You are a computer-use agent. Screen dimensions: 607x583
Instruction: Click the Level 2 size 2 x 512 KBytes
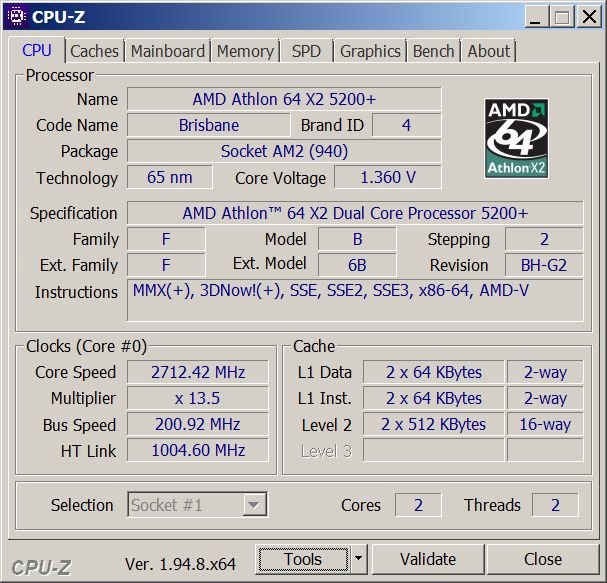point(434,424)
